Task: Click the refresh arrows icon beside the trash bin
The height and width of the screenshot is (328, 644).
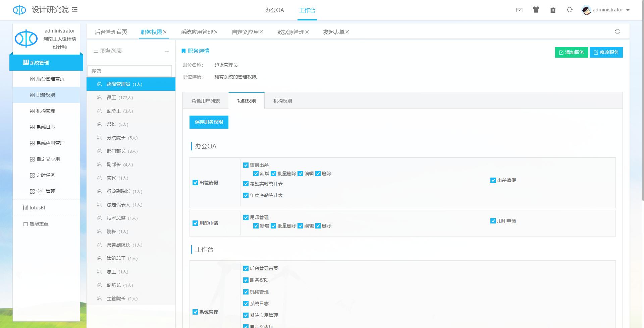Action: coord(570,10)
